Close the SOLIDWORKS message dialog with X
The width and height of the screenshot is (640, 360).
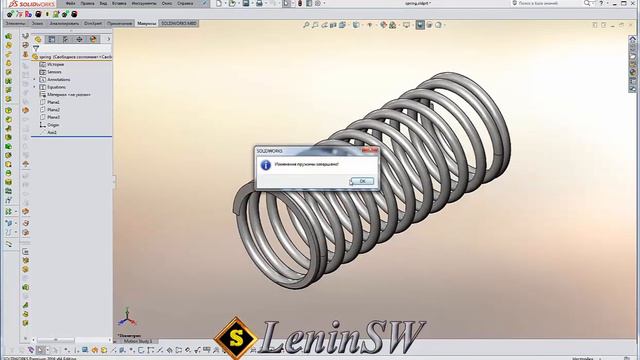point(370,151)
